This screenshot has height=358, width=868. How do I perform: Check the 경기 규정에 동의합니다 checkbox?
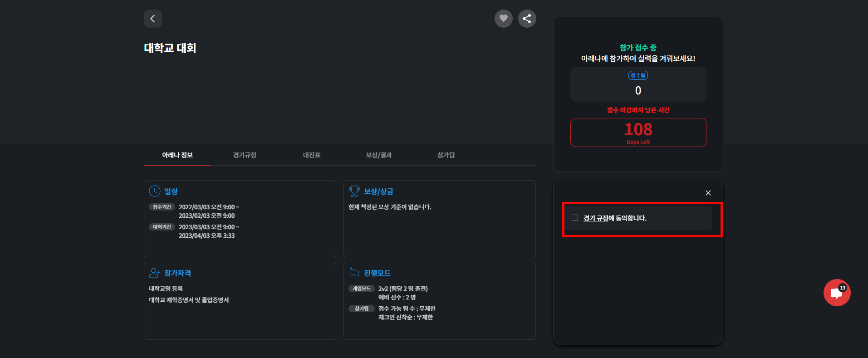tap(575, 218)
